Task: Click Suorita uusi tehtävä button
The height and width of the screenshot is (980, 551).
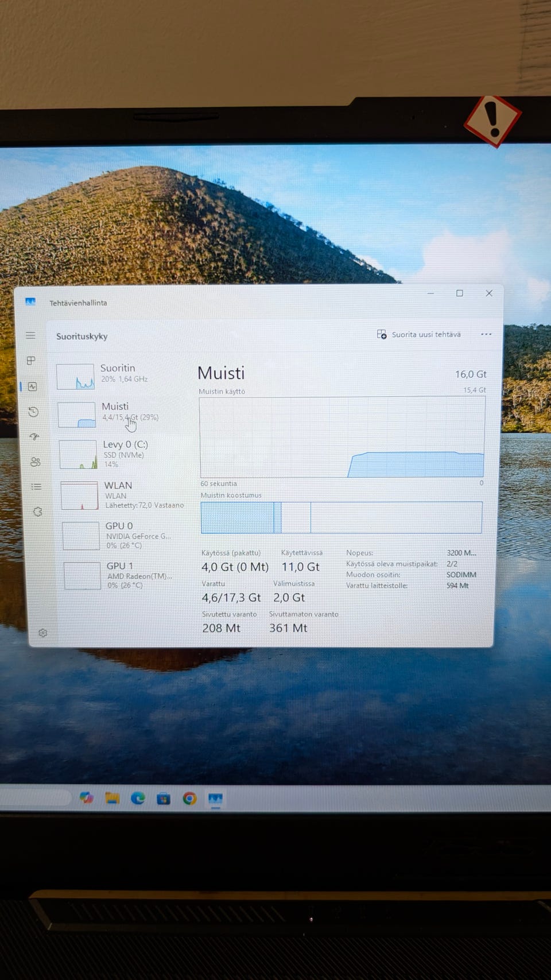Action: click(419, 334)
